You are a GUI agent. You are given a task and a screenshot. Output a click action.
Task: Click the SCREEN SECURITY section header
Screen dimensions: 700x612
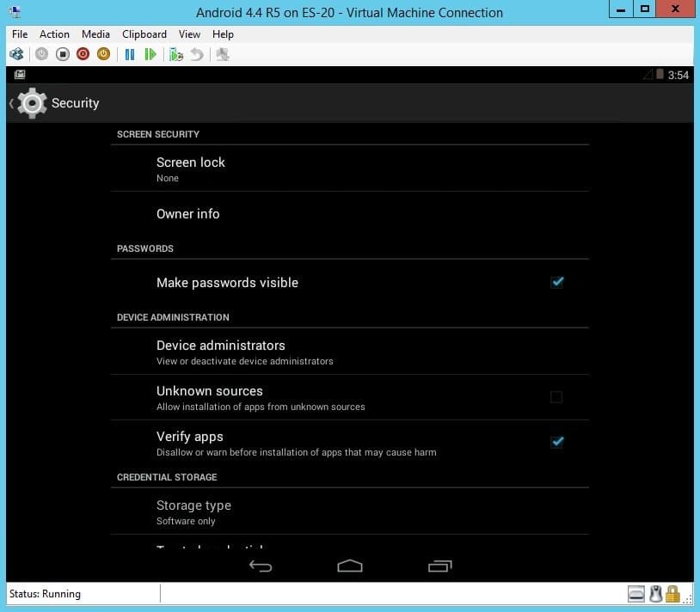point(158,134)
